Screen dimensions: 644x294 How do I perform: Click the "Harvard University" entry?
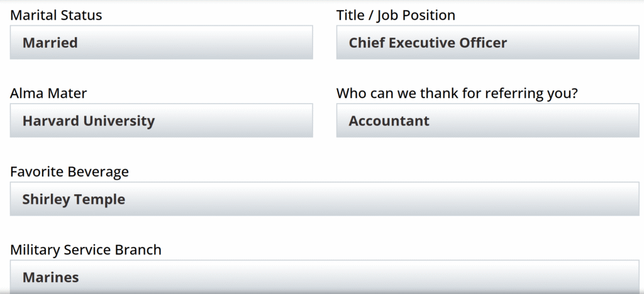89,121
